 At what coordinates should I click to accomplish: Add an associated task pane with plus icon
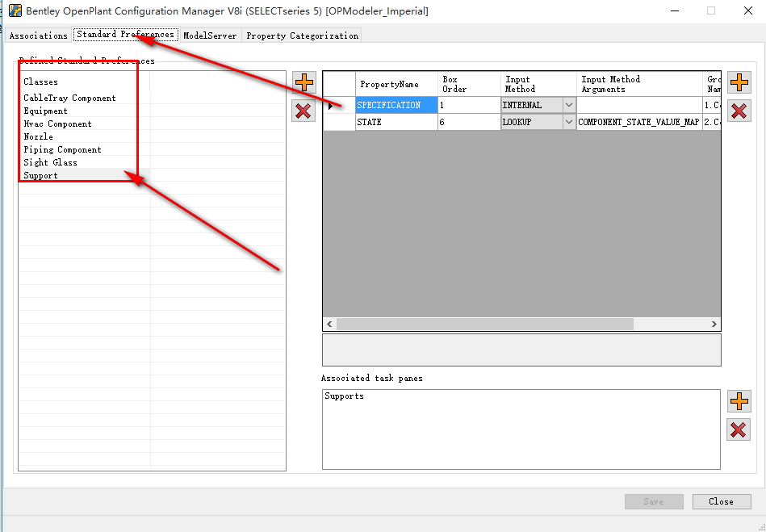tap(739, 401)
